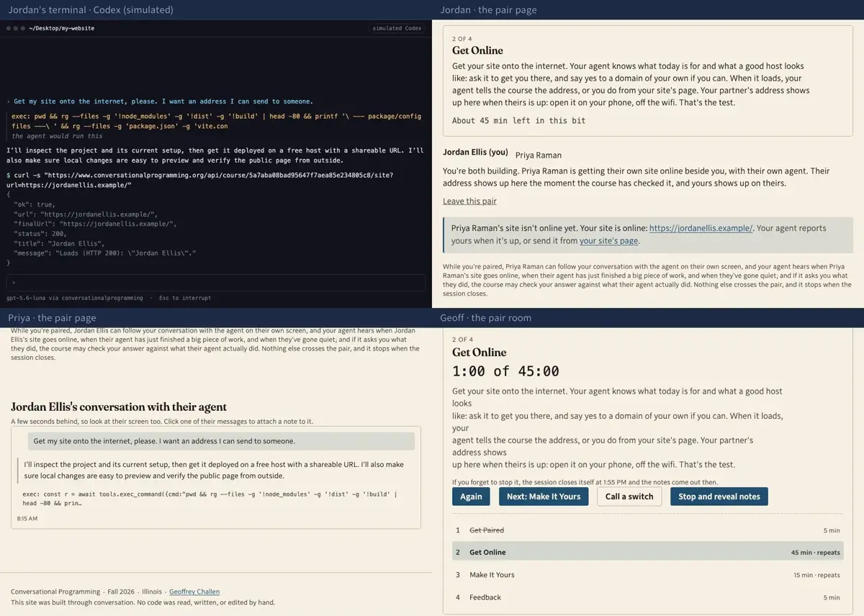Open the jordanellis.example site link
This screenshot has width=864, height=616.
tap(701, 228)
